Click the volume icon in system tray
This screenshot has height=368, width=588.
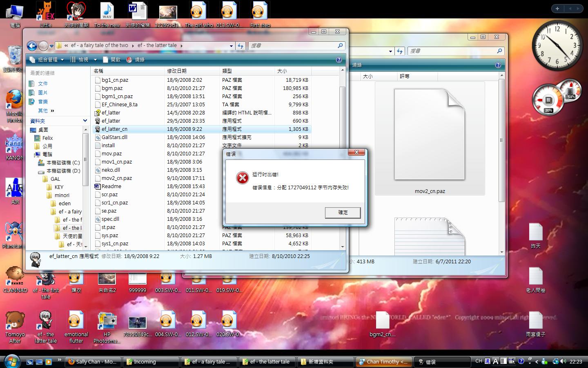(563, 361)
